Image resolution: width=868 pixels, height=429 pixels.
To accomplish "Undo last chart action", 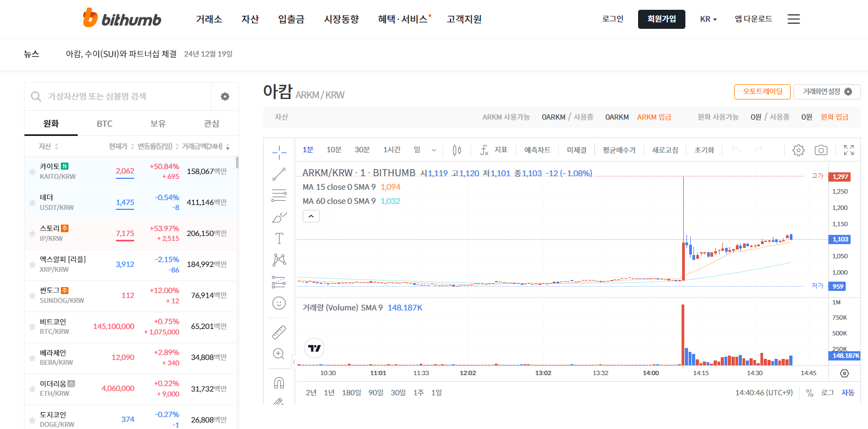I will (736, 150).
